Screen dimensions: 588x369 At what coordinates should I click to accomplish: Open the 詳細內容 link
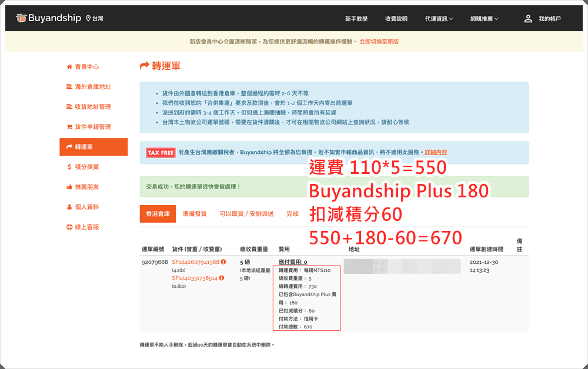pos(436,152)
